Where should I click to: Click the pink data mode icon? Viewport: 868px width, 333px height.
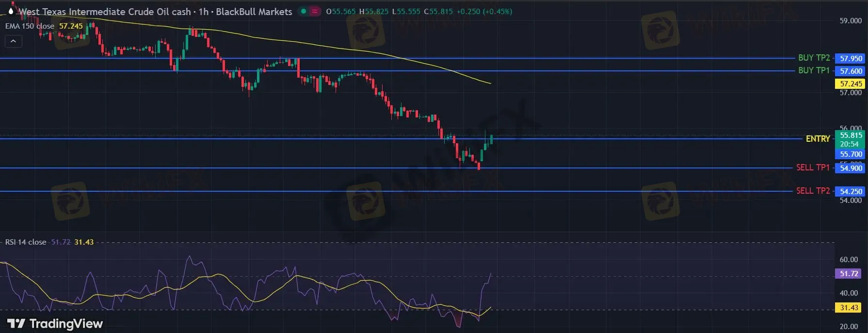pyautogui.click(x=315, y=11)
